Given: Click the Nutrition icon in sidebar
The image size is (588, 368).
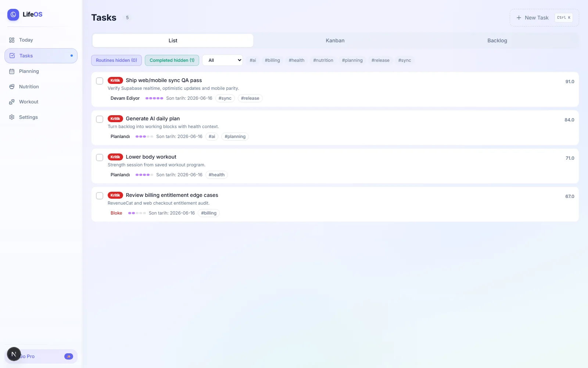Looking at the screenshot, I should (x=12, y=87).
